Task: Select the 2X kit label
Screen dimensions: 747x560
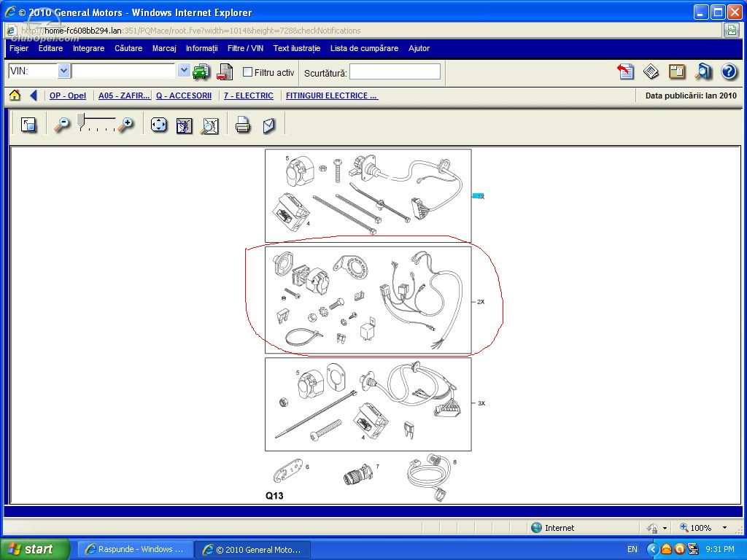Action: (x=481, y=301)
